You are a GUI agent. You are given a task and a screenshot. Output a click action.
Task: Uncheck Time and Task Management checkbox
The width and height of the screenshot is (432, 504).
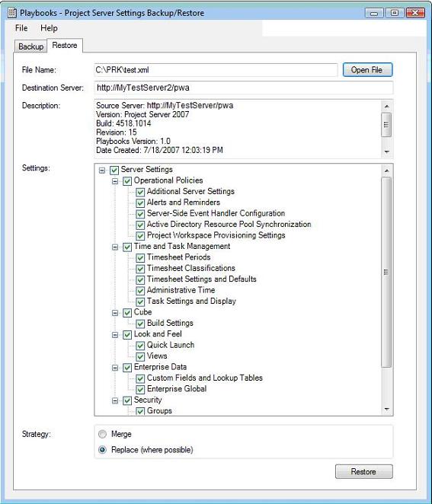pos(127,247)
